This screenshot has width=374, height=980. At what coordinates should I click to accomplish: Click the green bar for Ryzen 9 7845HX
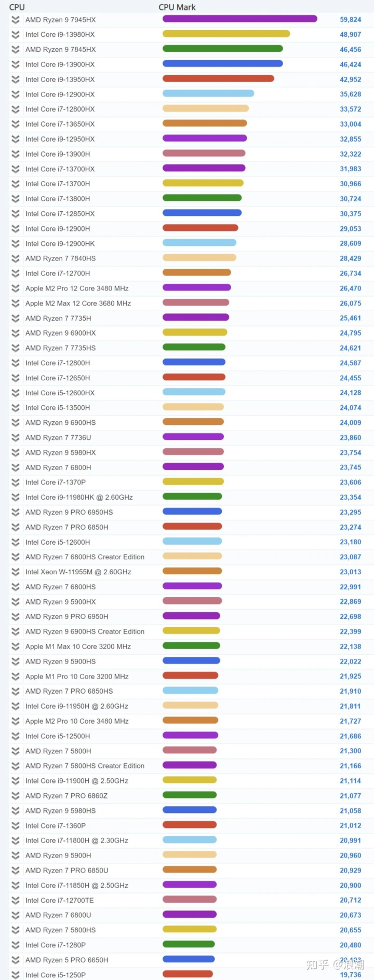point(223,49)
